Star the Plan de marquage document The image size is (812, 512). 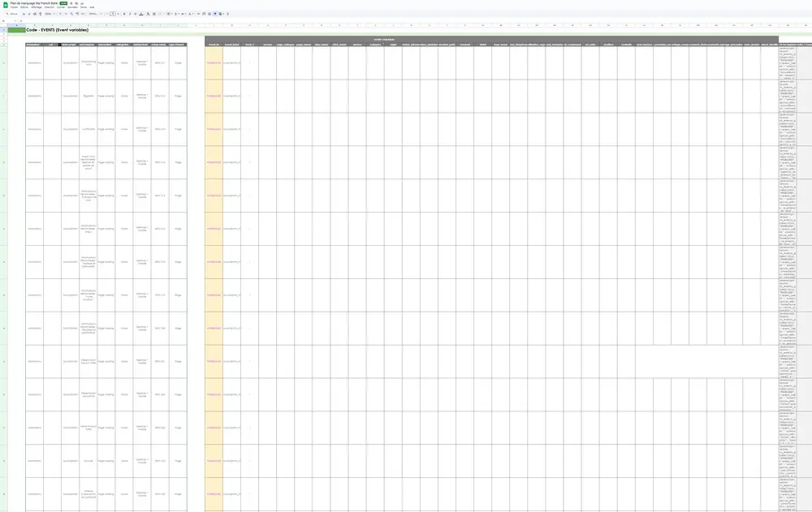click(71, 3)
